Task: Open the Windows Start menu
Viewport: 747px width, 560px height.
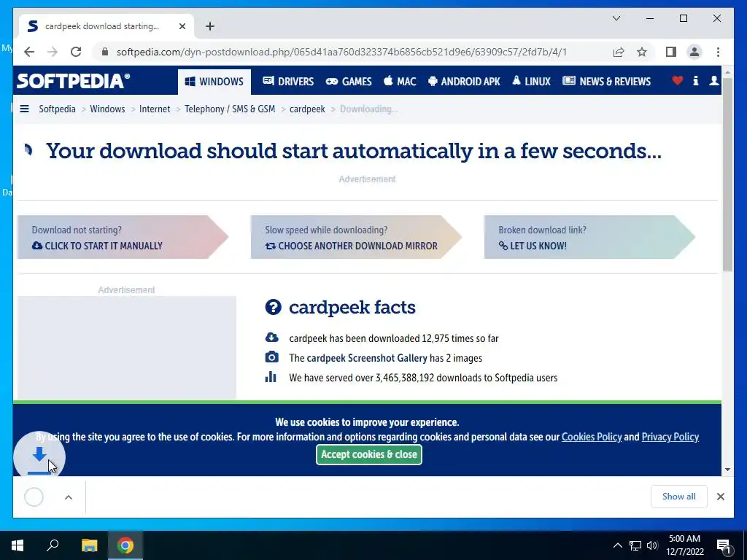Action: pos(18,545)
